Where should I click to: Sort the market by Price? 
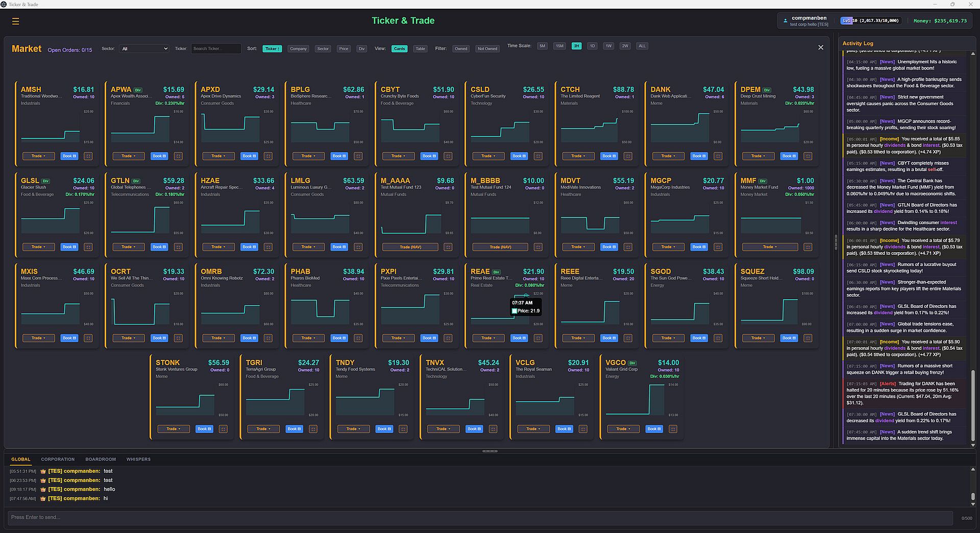[344, 49]
